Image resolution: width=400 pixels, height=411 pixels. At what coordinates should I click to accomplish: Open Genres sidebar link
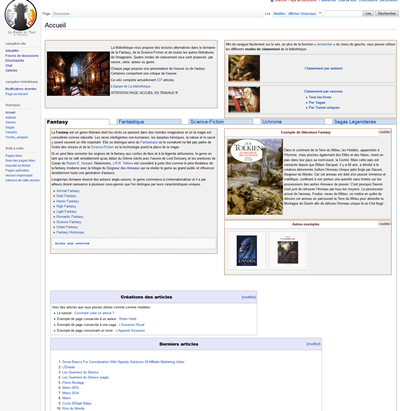pos(10,122)
